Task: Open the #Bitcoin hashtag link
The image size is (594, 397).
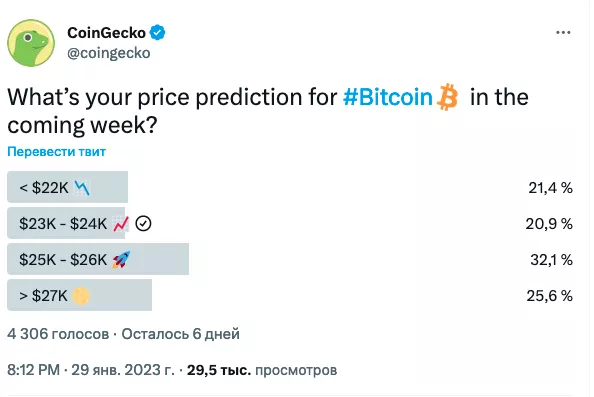Action: [388, 97]
